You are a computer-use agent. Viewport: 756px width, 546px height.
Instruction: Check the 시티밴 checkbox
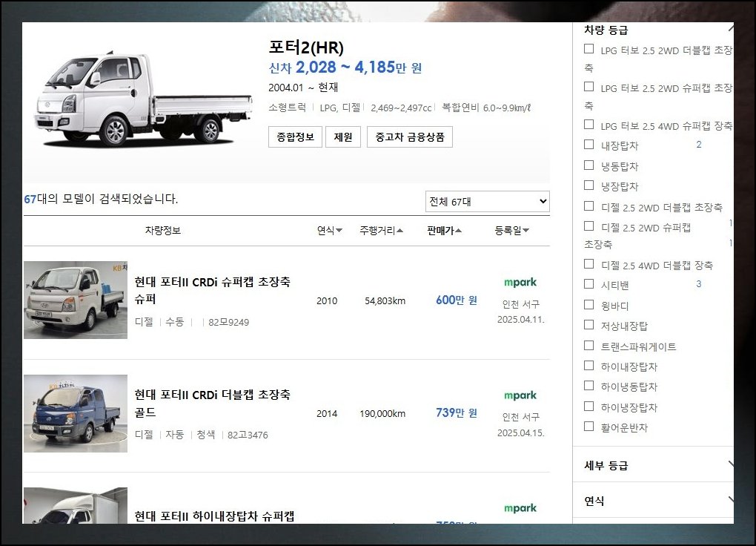click(x=588, y=284)
